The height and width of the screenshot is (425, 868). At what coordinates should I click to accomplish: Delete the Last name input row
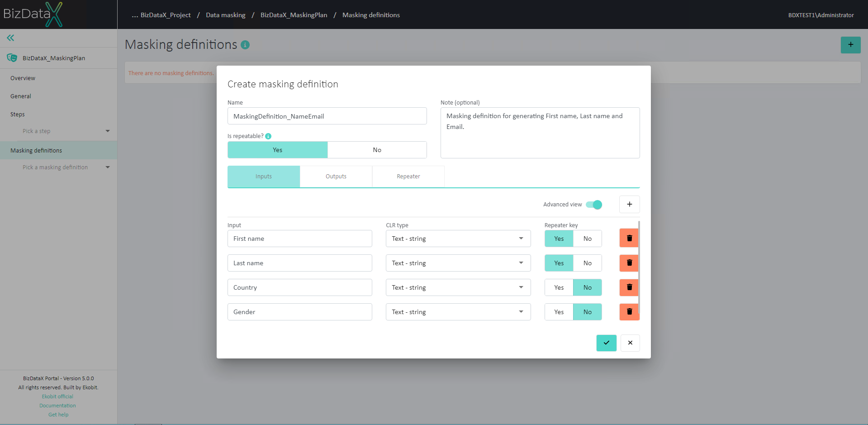point(629,263)
